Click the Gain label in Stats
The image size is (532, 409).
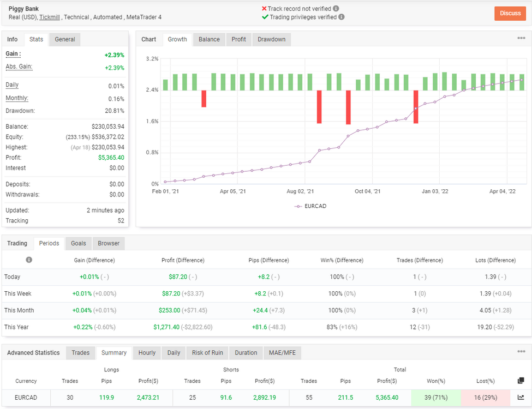[13, 54]
